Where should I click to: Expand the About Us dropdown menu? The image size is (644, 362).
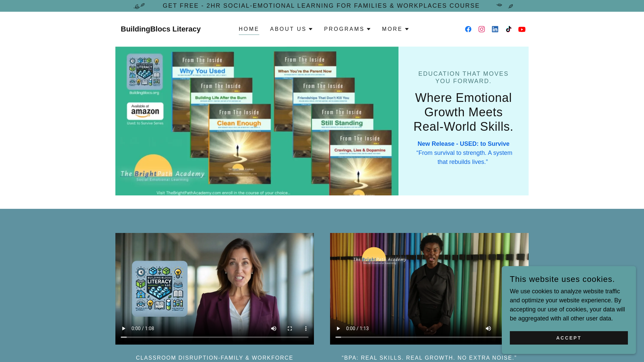pos(291,29)
